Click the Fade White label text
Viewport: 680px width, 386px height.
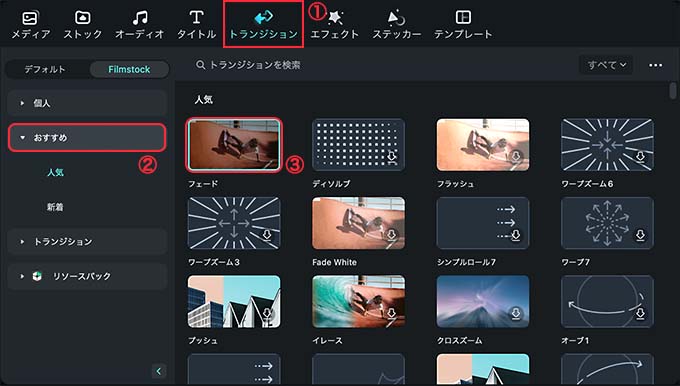[334, 262]
